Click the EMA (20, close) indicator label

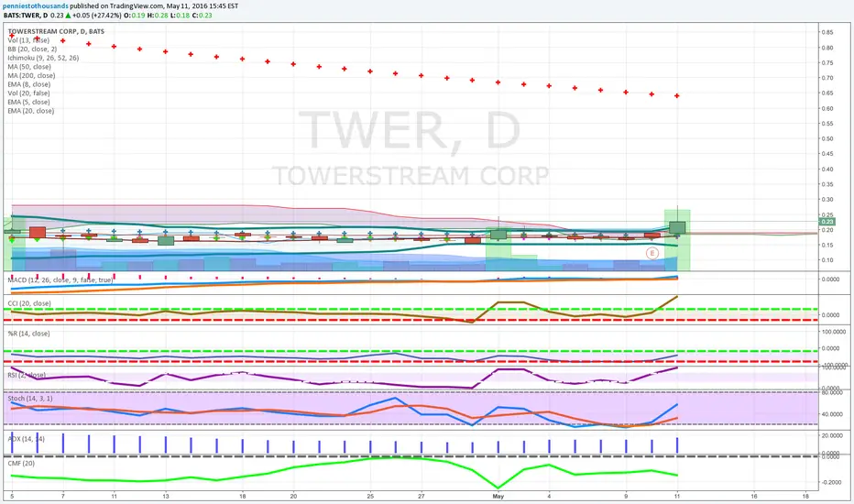pyautogui.click(x=31, y=111)
